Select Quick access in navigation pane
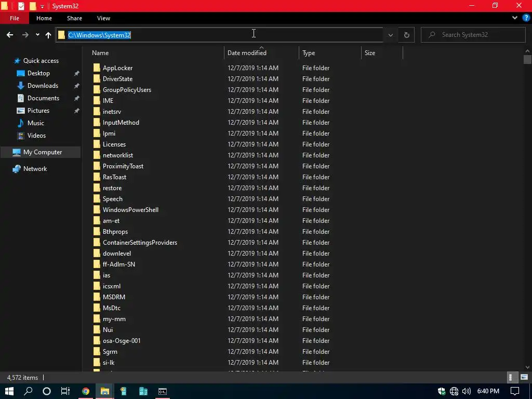The width and height of the screenshot is (532, 399). click(x=41, y=61)
